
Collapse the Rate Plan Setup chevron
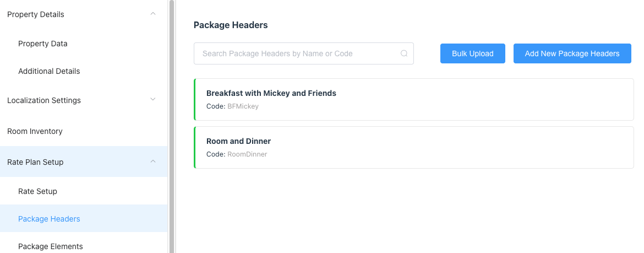coord(153,162)
